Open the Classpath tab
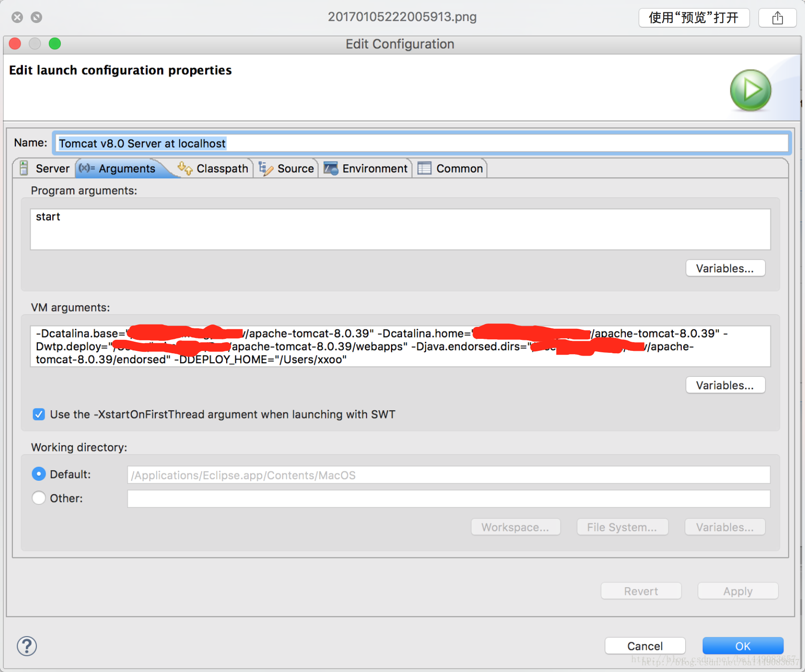The height and width of the screenshot is (672, 805). (213, 168)
